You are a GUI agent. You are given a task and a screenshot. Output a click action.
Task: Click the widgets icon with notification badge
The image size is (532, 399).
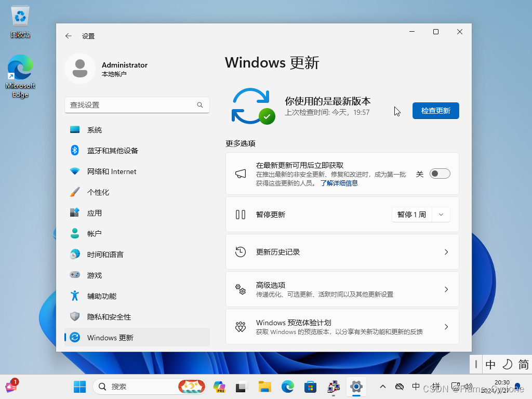pos(11,386)
